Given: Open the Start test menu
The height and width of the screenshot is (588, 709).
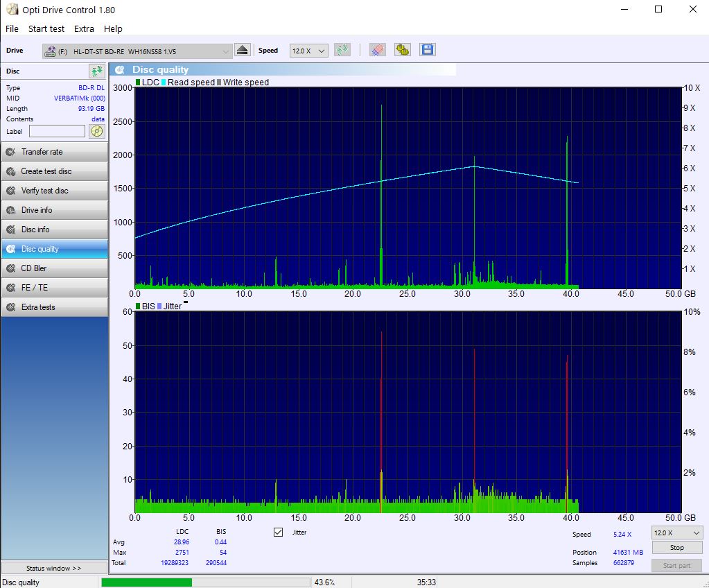Looking at the screenshot, I should point(46,28).
